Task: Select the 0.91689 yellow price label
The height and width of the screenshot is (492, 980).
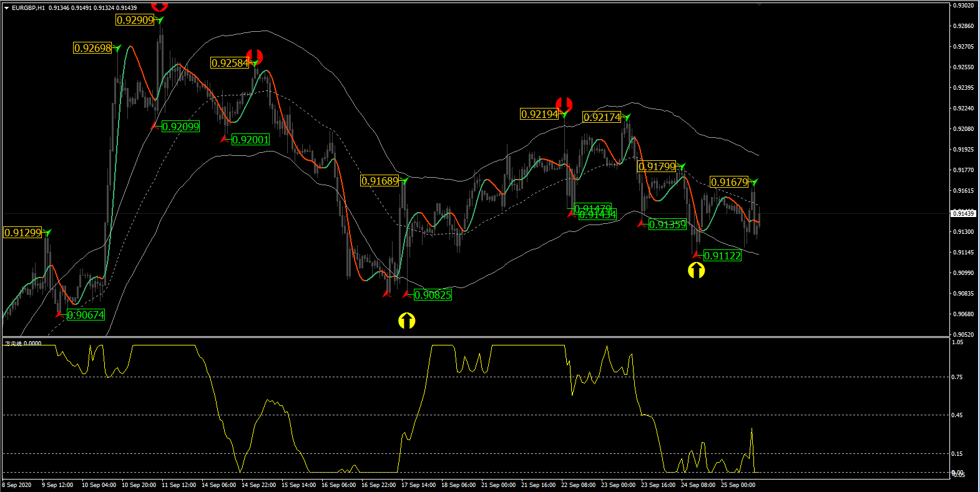Action: pyautogui.click(x=380, y=181)
